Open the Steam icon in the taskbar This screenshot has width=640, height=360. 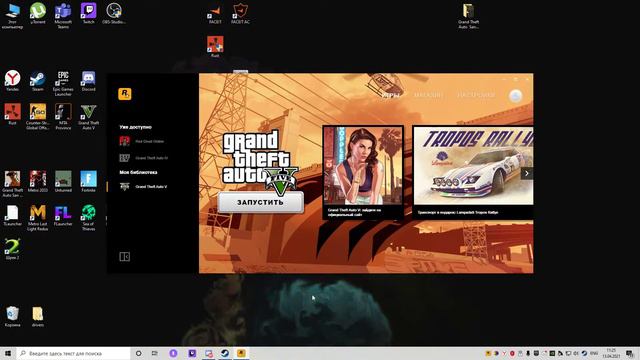tap(224, 353)
